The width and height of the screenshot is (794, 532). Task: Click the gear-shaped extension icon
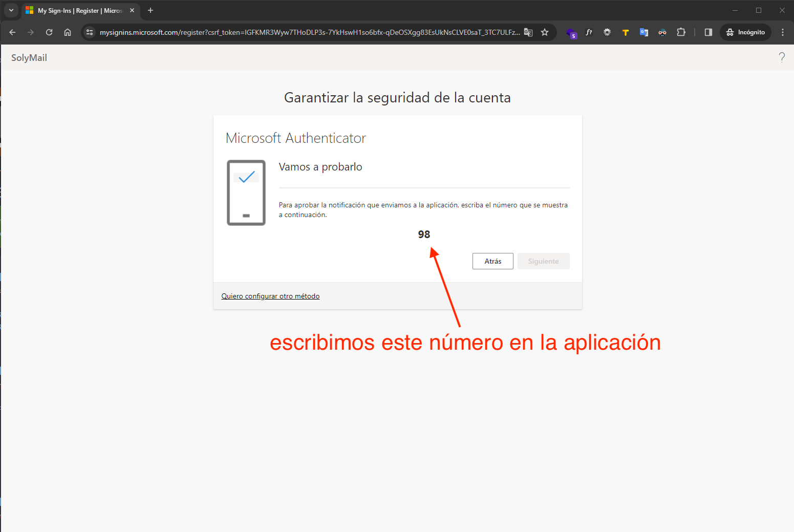coord(607,32)
